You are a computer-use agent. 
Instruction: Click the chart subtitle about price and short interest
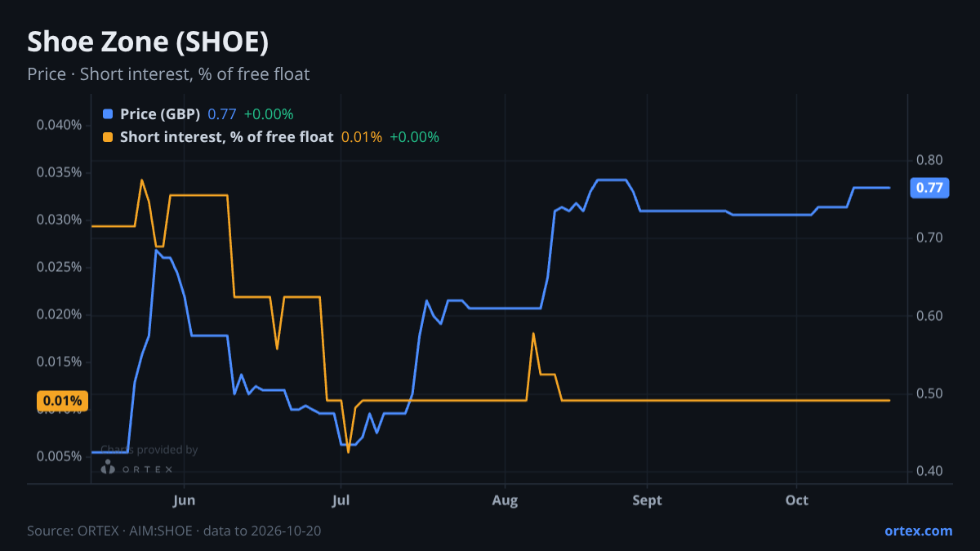(168, 74)
